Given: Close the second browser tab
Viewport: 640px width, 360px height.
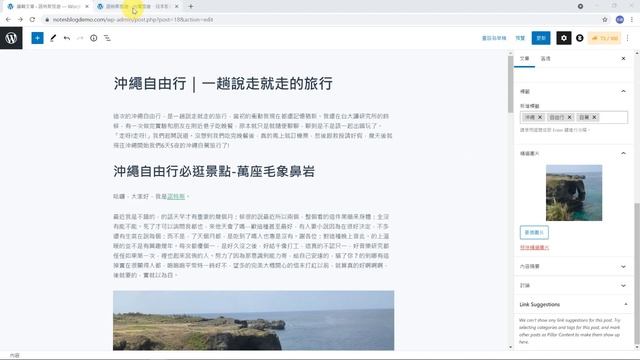Looking at the screenshot, I should (176, 7).
